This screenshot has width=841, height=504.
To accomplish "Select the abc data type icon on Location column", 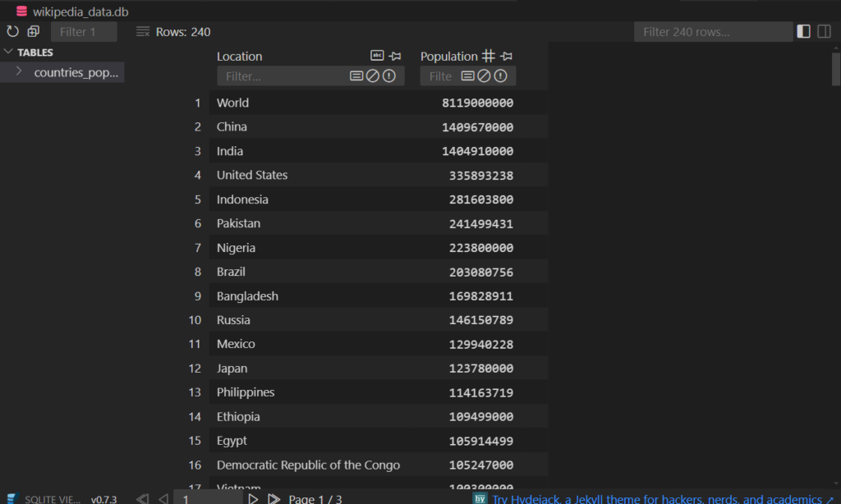I will (x=377, y=55).
